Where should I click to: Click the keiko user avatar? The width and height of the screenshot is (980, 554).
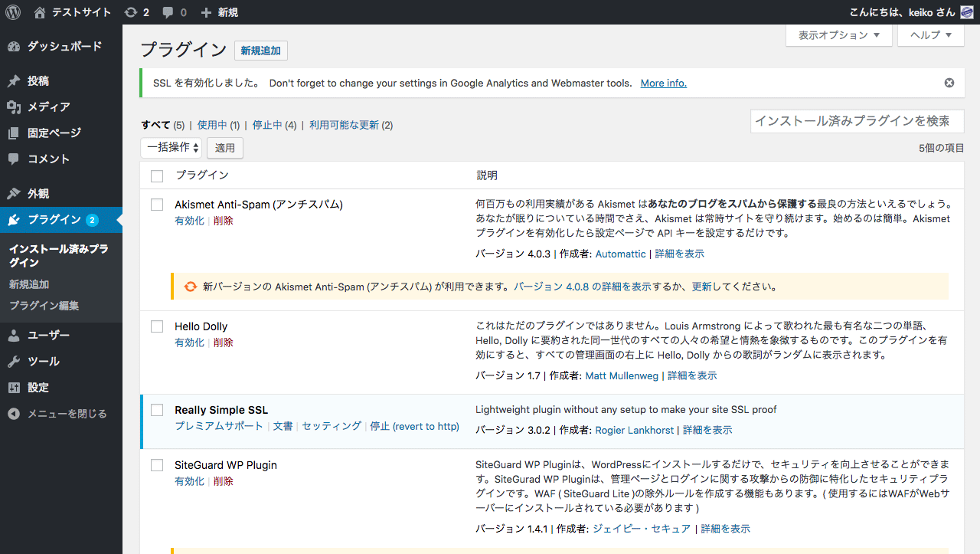(x=967, y=12)
